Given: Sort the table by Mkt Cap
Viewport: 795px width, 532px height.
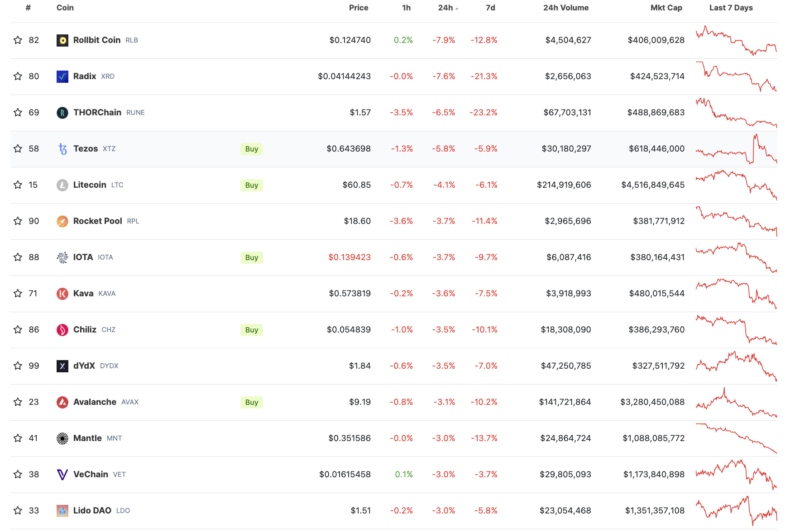Looking at the screenshot, I should click(x=666, y=8).
